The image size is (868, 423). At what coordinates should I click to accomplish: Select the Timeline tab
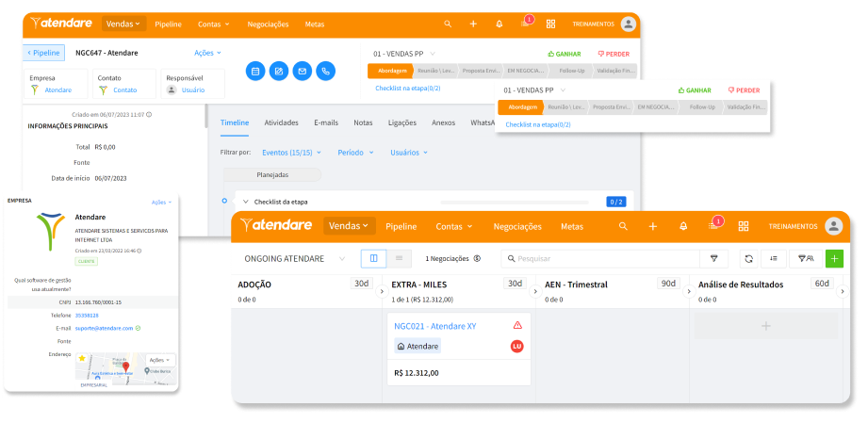235,122
